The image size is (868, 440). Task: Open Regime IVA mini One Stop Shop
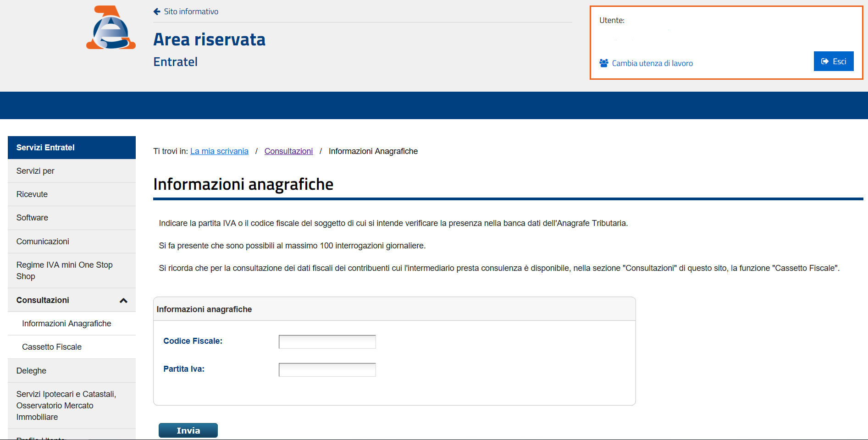[x=64, y=270]
